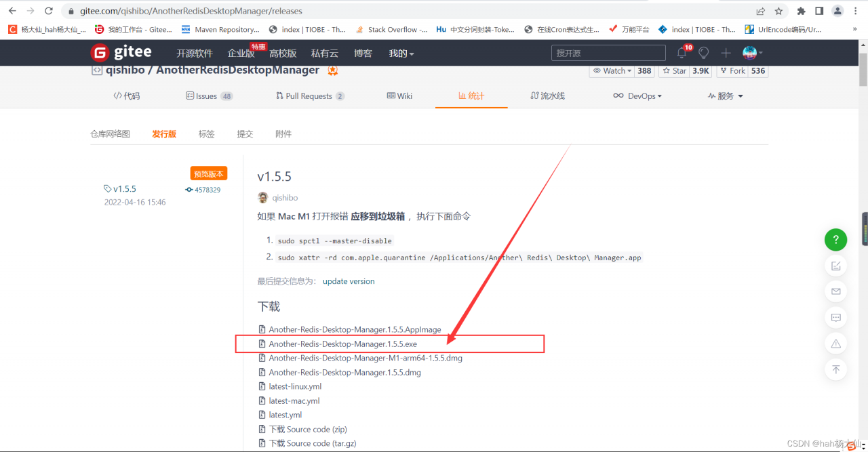The width and height of the screenshot is (868, 452).
Task: Click the 388 watchers count
Action: tap(644, 70)
